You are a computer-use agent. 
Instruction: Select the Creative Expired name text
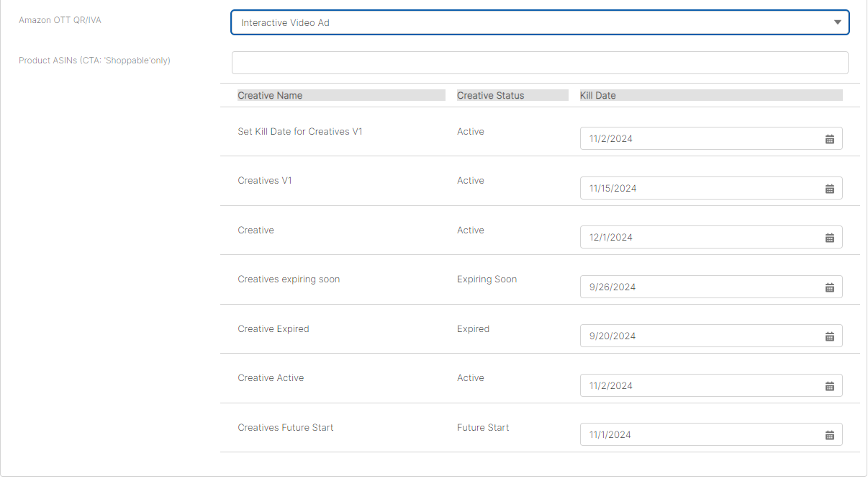tap(273, 329)
